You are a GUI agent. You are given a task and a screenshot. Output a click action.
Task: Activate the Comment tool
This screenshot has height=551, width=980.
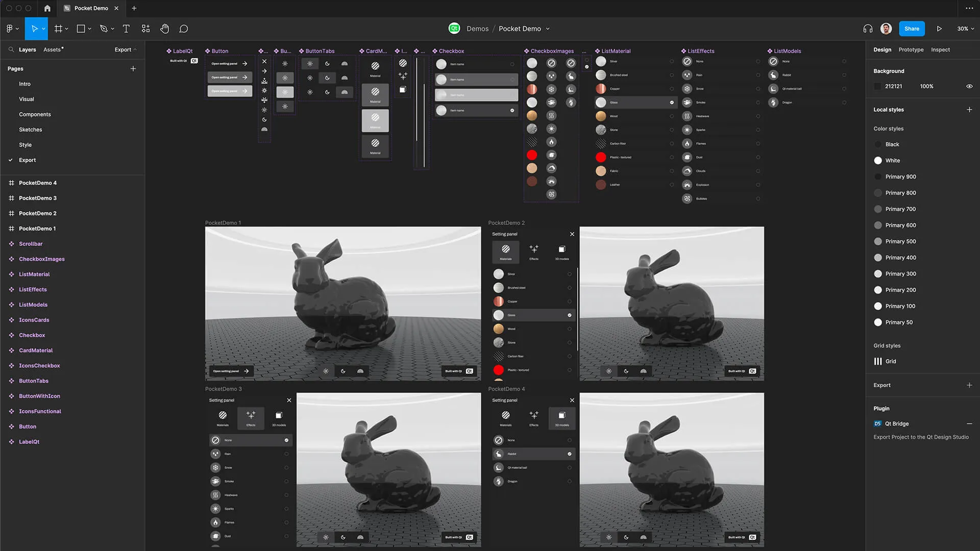coord(184,29)
